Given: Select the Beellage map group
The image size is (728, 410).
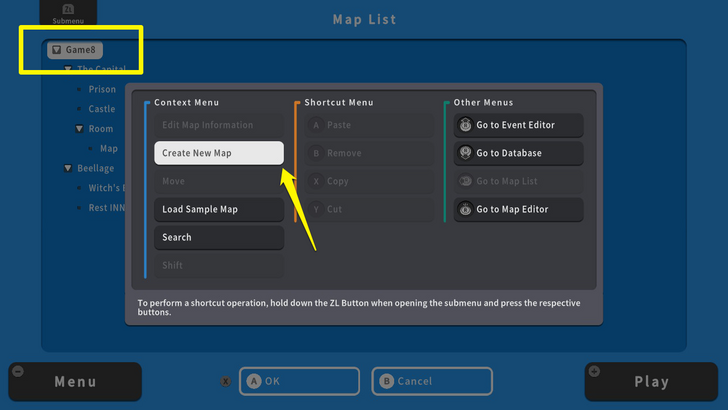Looking at the screenshot, I should coord(95,168).
